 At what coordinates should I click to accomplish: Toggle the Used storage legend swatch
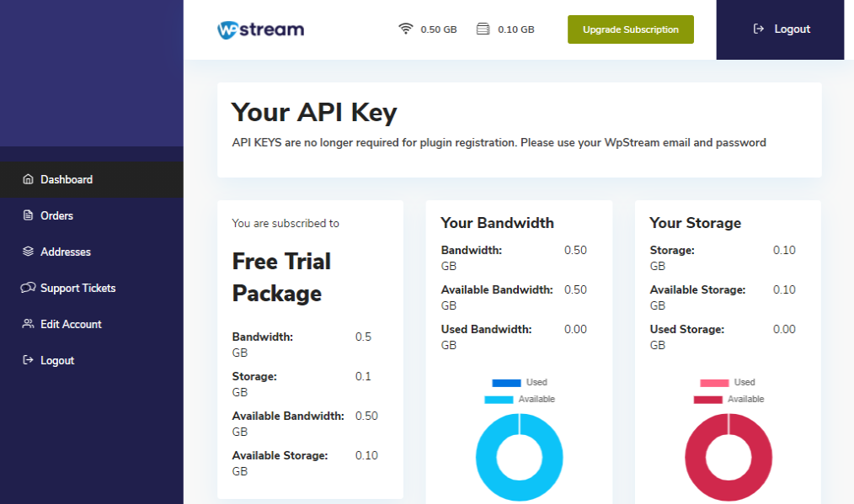714,383
